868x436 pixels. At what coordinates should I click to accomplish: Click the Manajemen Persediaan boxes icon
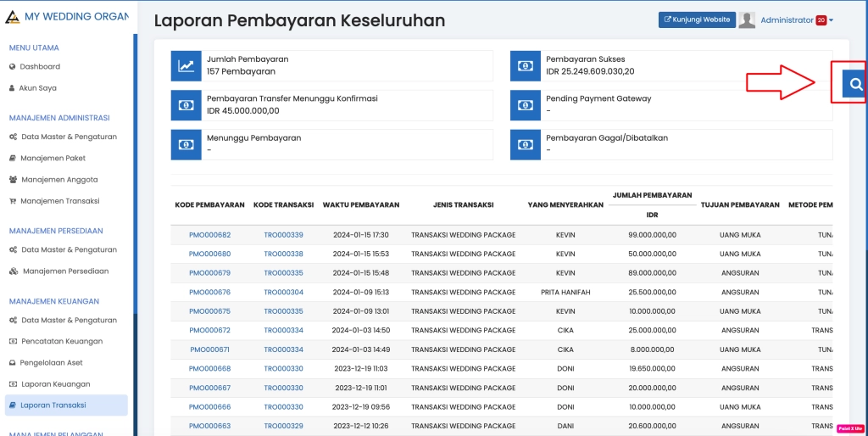pos(14,271)
